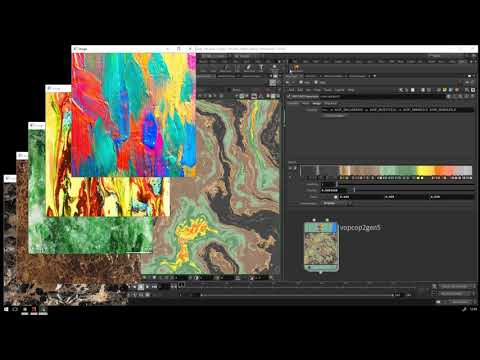The height and width of the screenshot is (360, 480).
Task: Click the node name field in parameter pane
Action: click(383, 97)
